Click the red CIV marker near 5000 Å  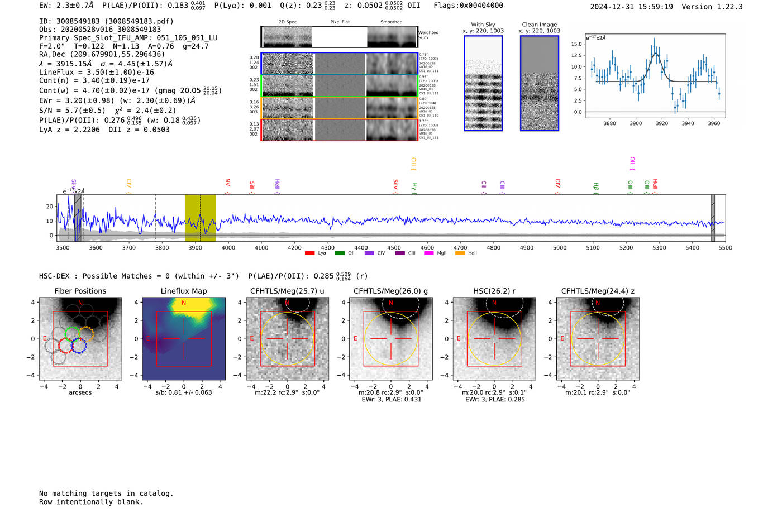(557, 186)
